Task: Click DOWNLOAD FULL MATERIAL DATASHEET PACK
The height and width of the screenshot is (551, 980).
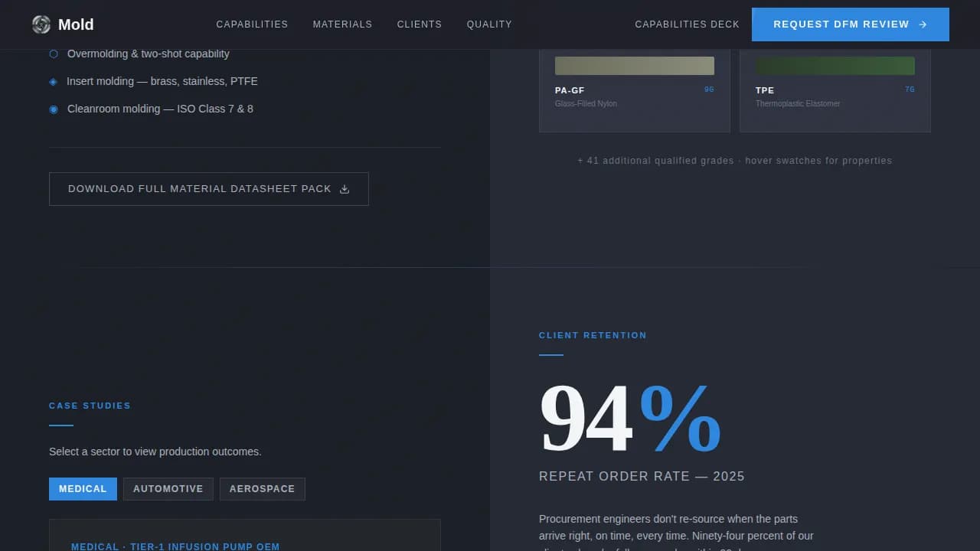Action: pos(209,188)
